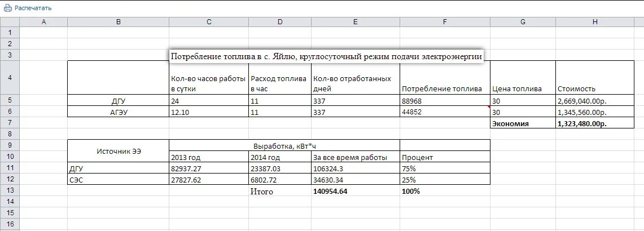
Task: Click cell with value 24
Action: click(x=209, y=100)
